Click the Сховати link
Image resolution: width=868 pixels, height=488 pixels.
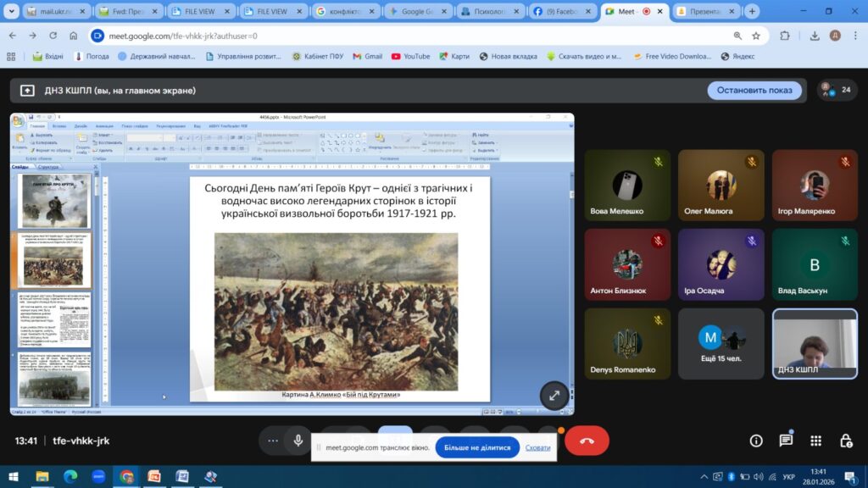537,447
